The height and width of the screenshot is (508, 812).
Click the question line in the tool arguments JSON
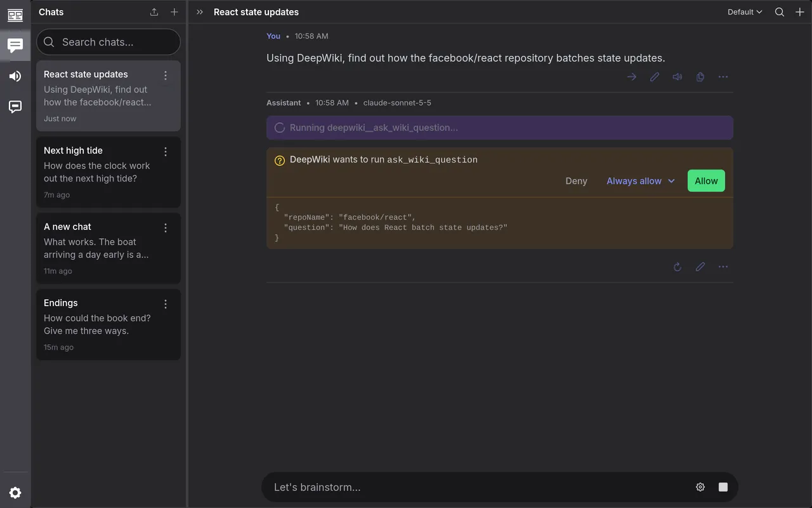396,227
